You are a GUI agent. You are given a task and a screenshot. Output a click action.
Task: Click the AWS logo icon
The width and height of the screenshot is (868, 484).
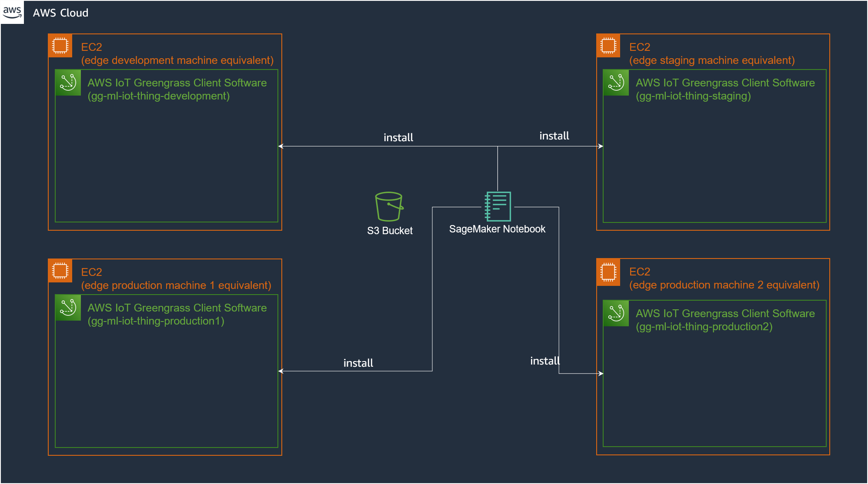click(x=12, y=12)
